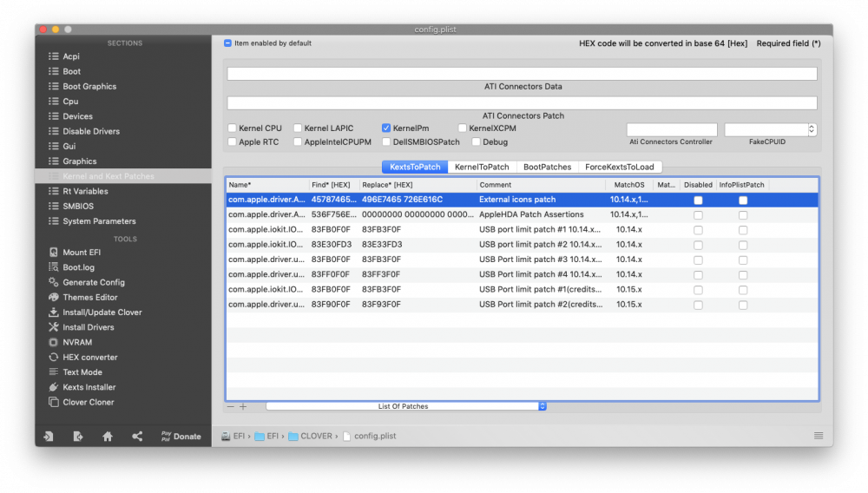This screenshot has height=493, width=868.
Task: Click the FakeCPUID input field
Action: 766,129
